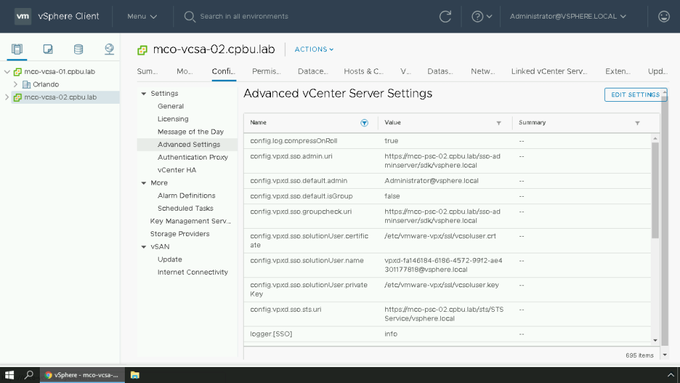Switch to the Summary tab
The height and width of the screenshot is (383, 680).
[147, 71]
